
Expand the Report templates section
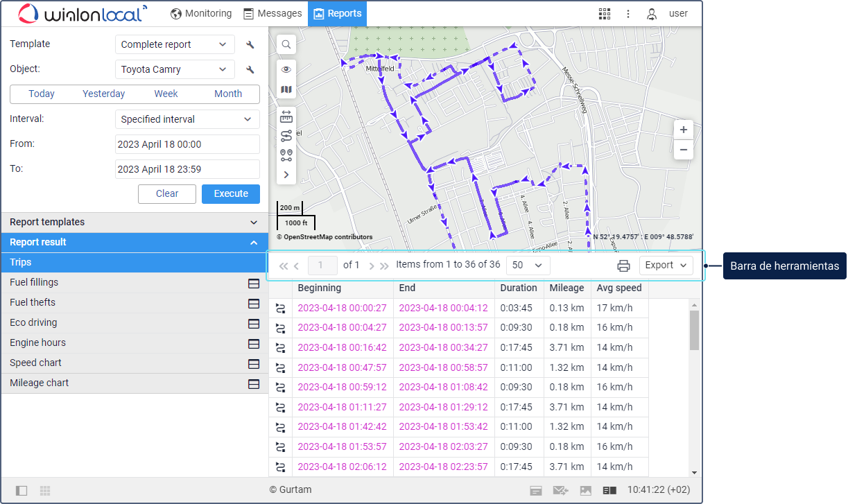(x=135, y=223)
